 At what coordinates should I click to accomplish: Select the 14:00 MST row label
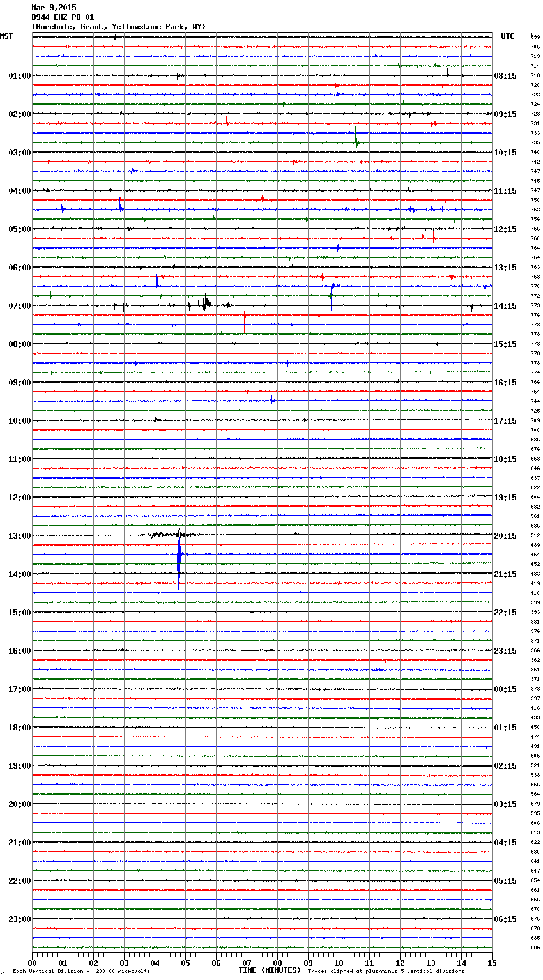[x=20, y=574]
